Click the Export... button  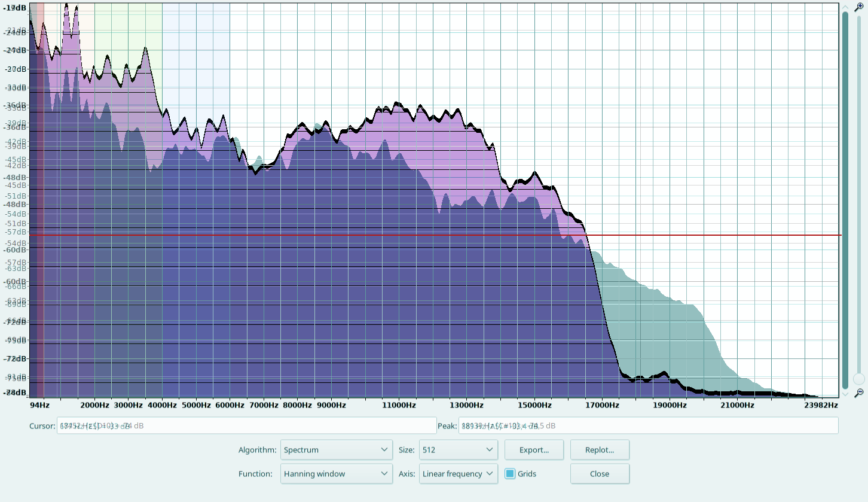pos(534,450)
